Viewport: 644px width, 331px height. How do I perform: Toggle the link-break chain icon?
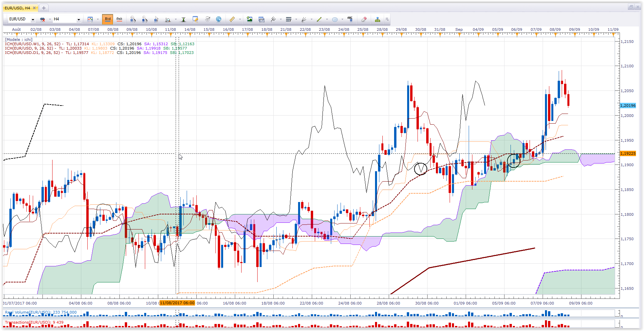[42, 19]
